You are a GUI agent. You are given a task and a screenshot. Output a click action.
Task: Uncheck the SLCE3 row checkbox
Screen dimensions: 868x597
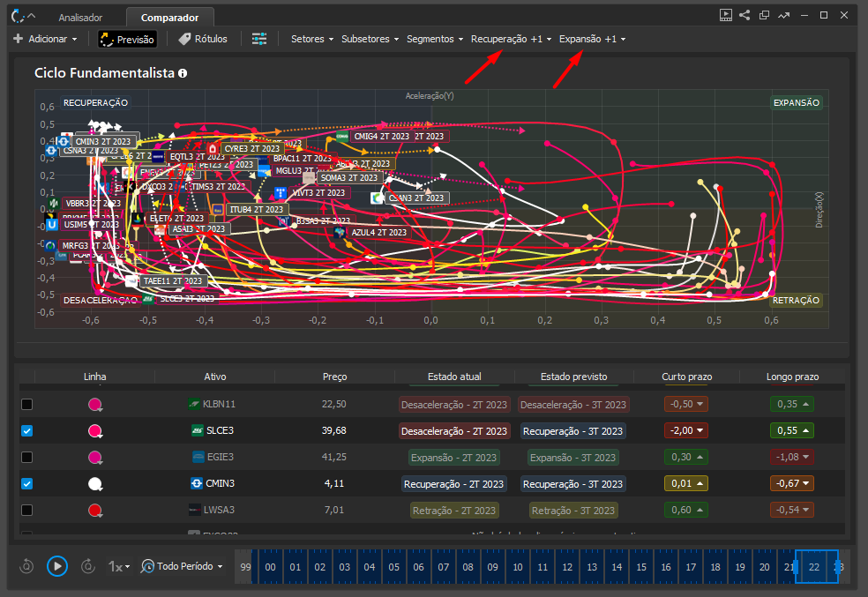click(x=26, y=431)
